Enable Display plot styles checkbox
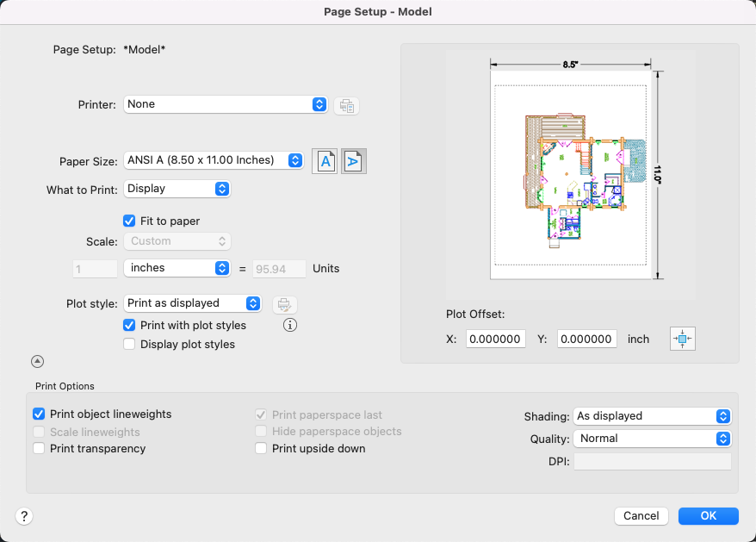Screen dimensions: 756x542 (129, 345)
